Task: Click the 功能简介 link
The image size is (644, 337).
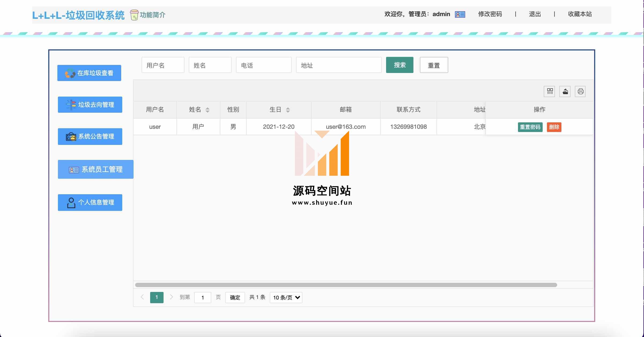Action: pyautogui.click(x=153, y=15)
